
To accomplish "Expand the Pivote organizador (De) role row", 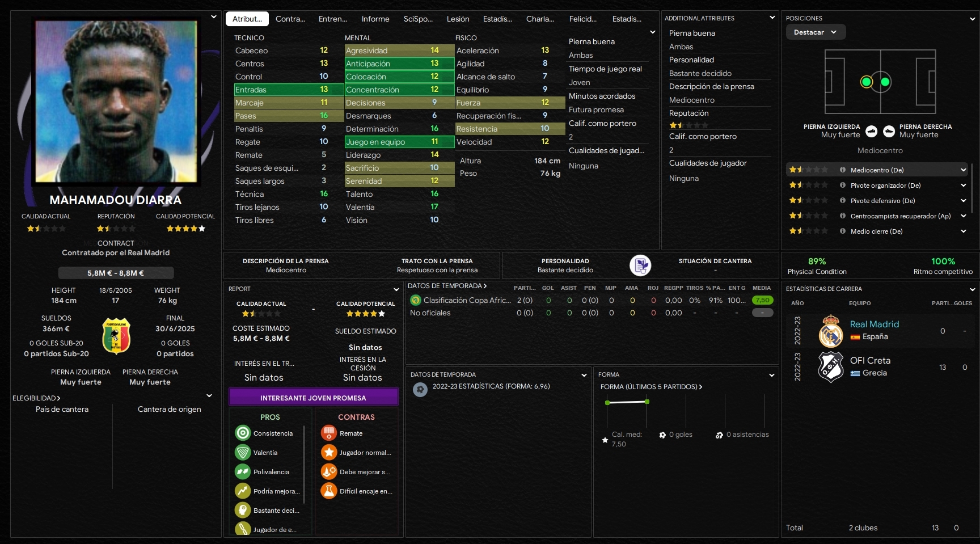I will [x=963, y=185].
